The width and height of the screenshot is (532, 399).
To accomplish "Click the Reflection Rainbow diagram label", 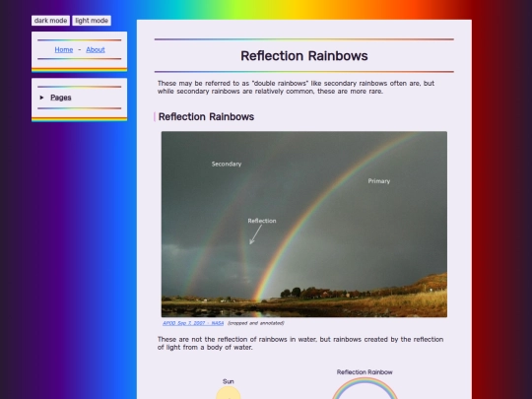I will click(365, 372).
